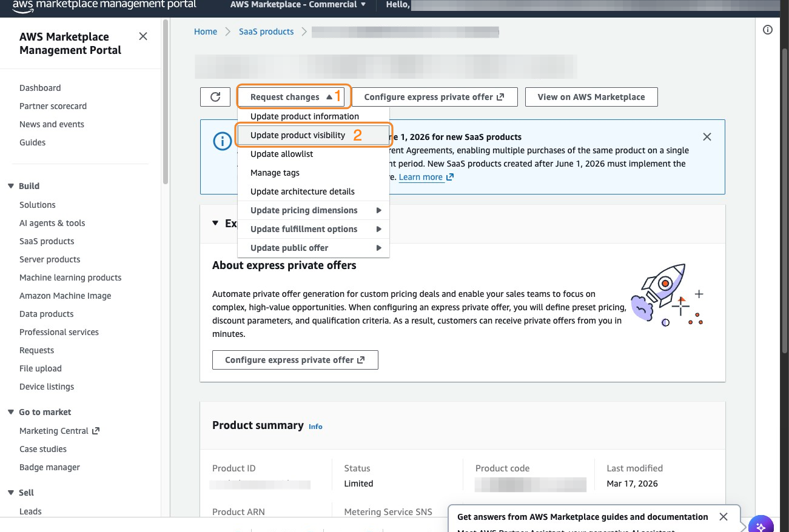Image resolution: width=789 pixels, height=532 pixels.
Task: Open Device listings in the sidebar
Action: tap(47, 387)
